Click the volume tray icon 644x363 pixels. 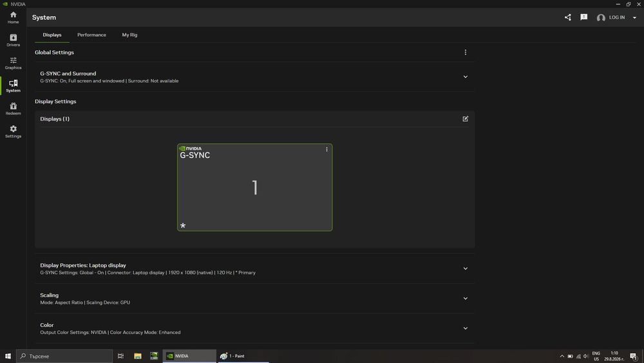point(586,357)
